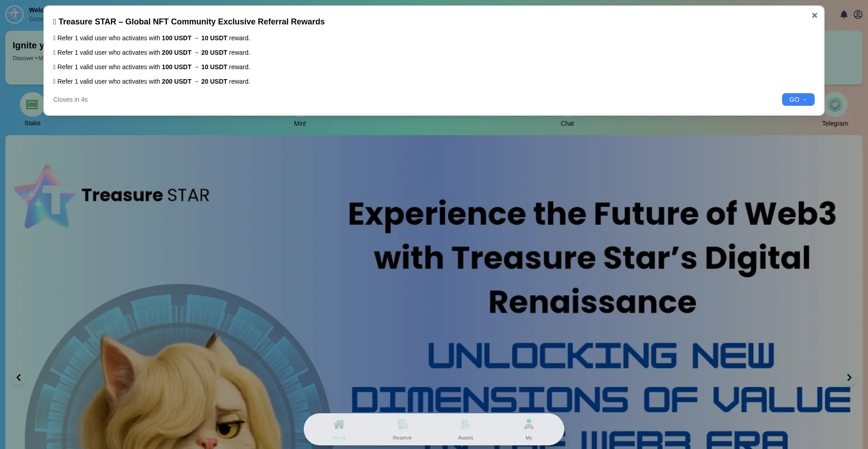Open the user profile icon
The image size is (868, 449).
tap(858, 14)
